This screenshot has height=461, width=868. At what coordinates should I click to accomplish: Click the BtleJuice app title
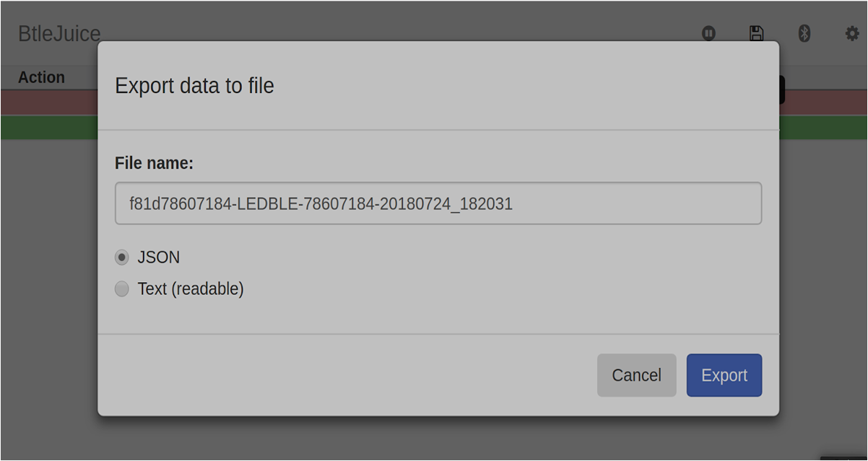(x=59, y=33)
